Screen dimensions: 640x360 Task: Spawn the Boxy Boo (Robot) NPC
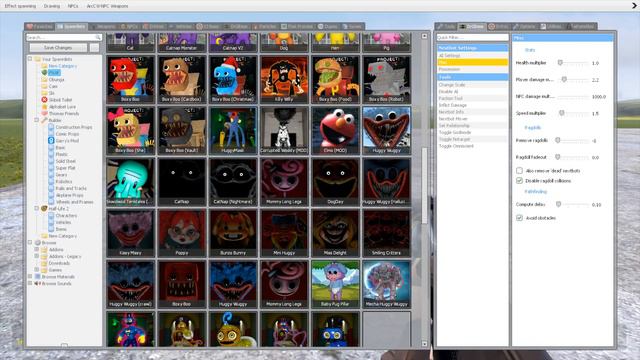(x=387, y=79)
